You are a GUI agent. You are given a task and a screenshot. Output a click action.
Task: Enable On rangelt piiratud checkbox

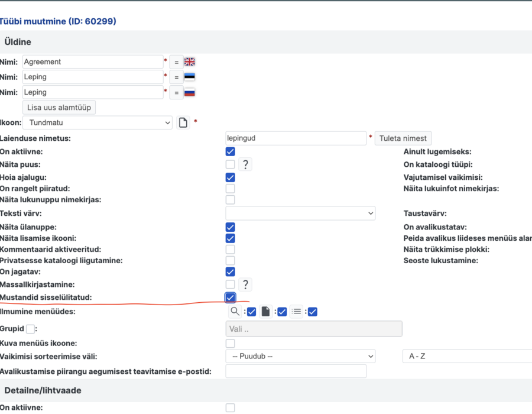(x=231, y=189)
